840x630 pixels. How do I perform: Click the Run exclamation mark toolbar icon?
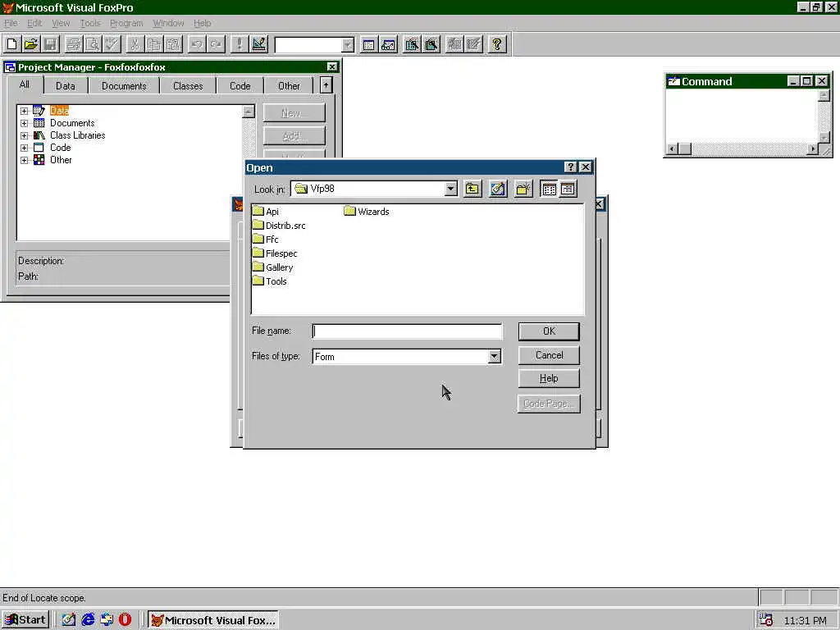[x=239, y=44]
